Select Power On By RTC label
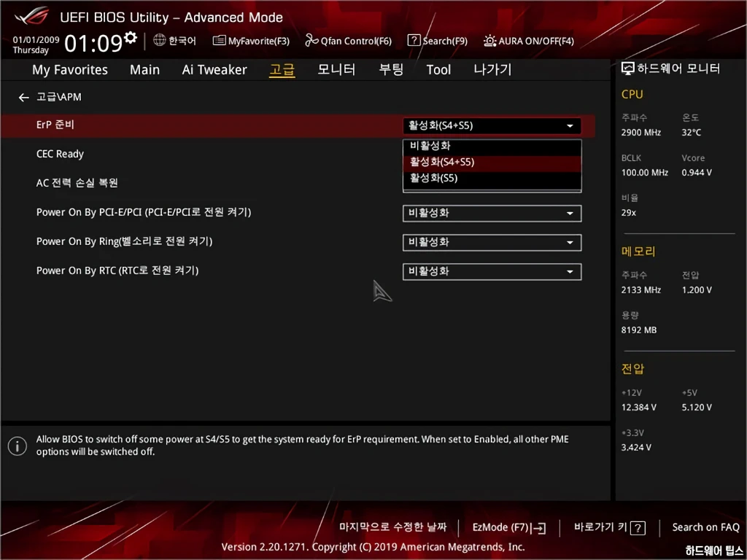The width and height of the screenshot is (747, 560). [117, 271]
